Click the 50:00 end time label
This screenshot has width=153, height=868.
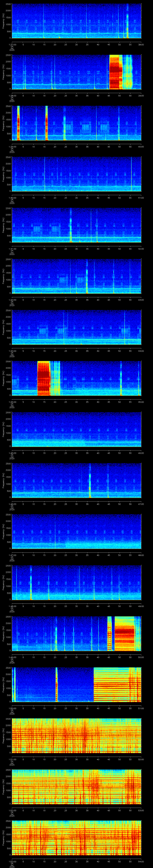(x=141, y=657)
